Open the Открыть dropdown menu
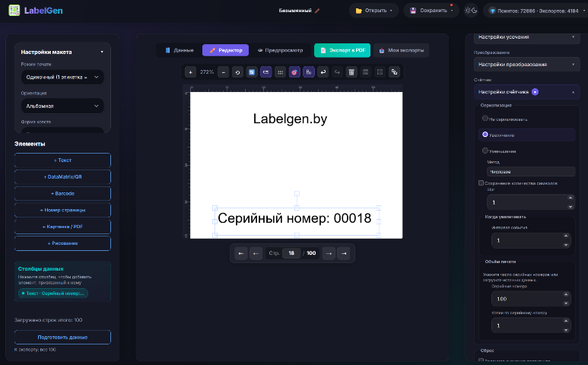This screenshot has height=365, width=588. [x=373, y=11]
